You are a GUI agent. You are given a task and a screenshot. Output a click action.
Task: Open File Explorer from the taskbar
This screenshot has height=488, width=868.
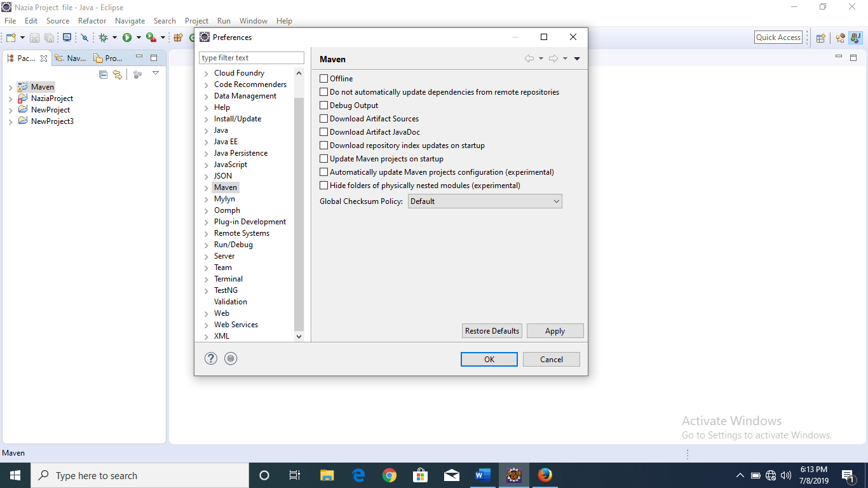tap(327, 475)
